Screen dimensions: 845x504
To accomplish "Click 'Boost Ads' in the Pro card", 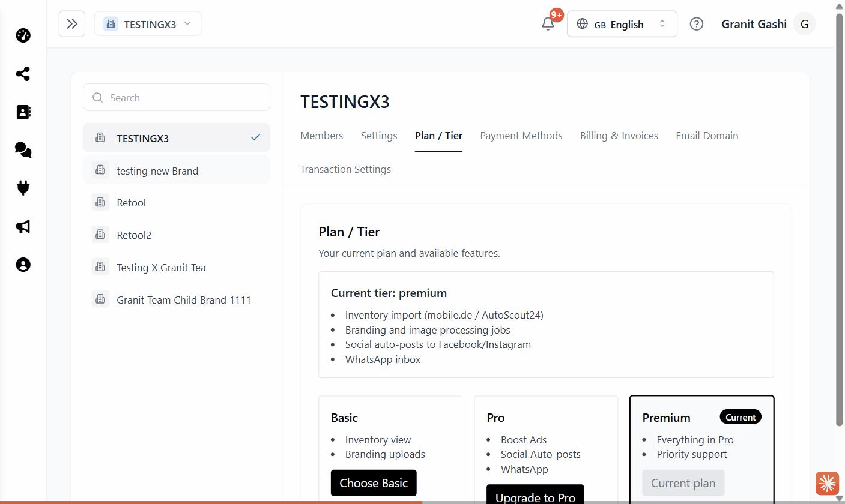I will coord(524,440).
